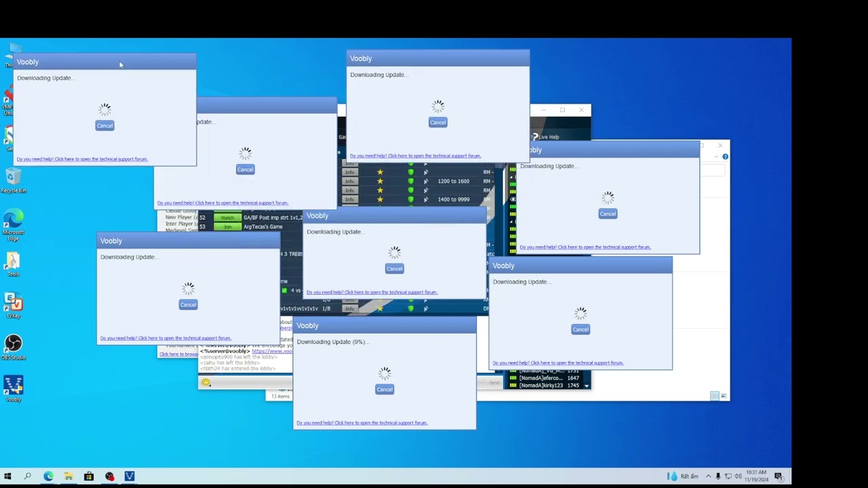Click Info in the 1/8 game row
This screenshot has width=868, height=488.
point(349,308)
